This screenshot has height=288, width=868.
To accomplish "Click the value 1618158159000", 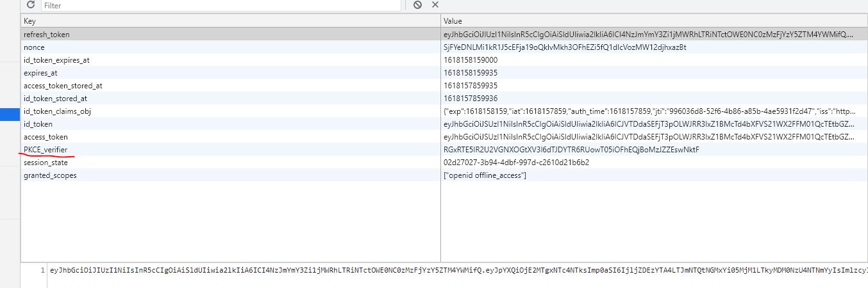I will pyautogui.click(x=470, y=60).
